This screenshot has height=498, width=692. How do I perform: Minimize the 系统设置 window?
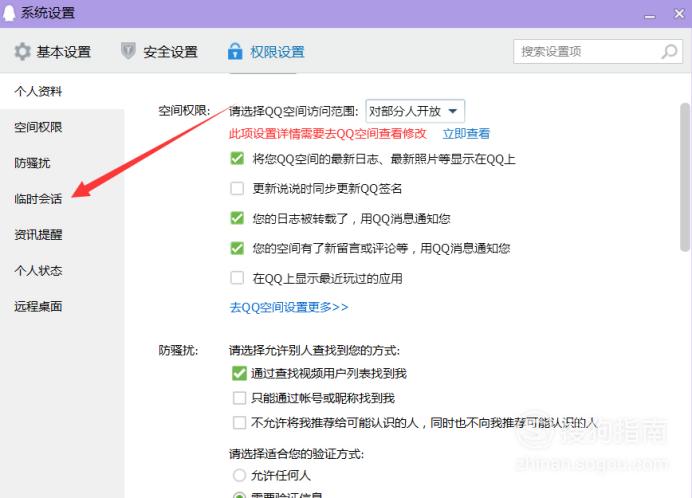650,16
